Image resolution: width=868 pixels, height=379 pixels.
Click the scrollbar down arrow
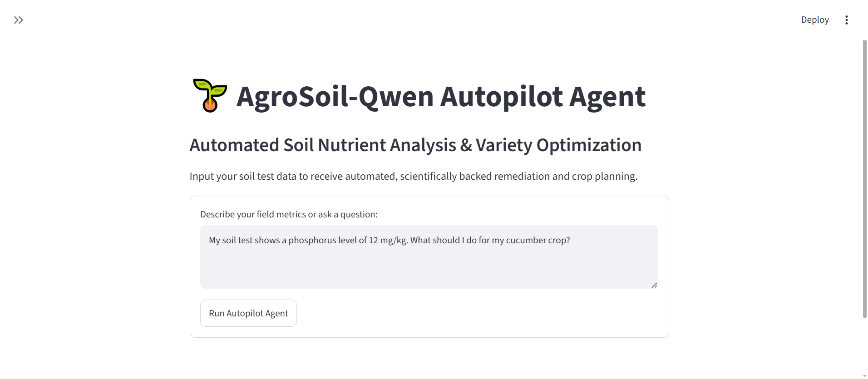pyautogui.click(x=864, y=376)
